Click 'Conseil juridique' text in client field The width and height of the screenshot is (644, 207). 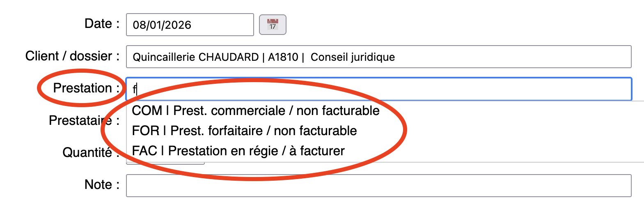(x=353, y=57)
